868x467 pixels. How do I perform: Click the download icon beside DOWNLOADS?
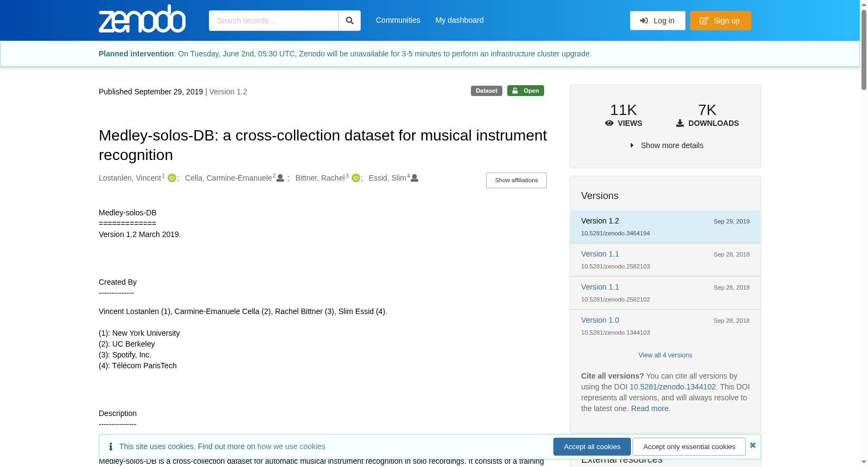coord(680,123)
